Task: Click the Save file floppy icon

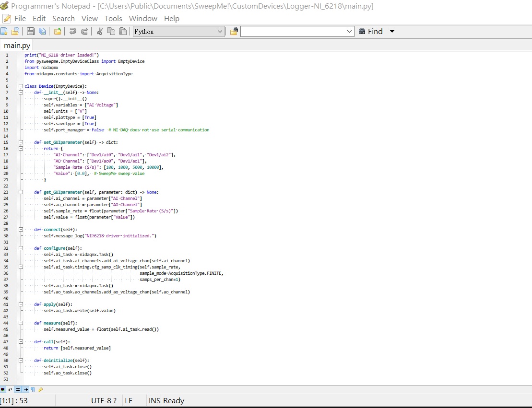Action: [31, 32]
